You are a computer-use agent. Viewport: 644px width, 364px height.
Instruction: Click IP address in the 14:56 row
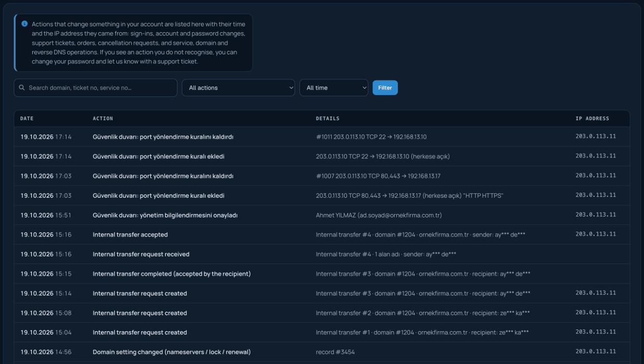(596, 352)
